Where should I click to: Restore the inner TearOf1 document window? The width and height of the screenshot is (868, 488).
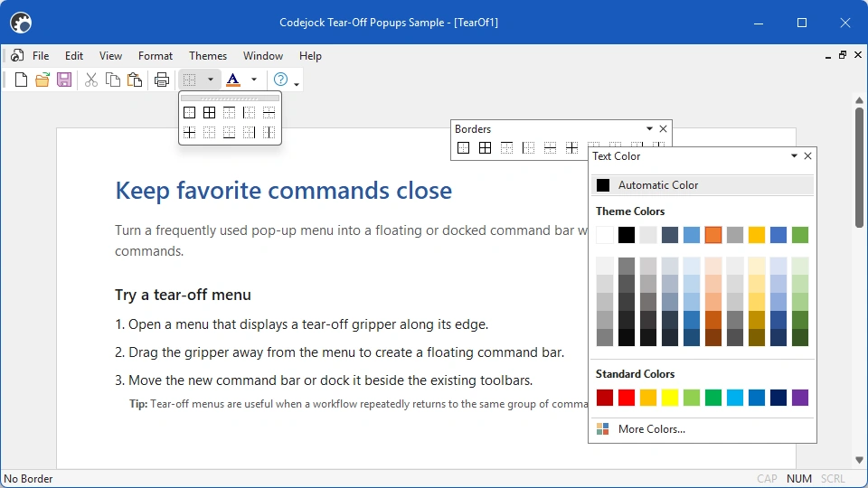pos(843,55)
